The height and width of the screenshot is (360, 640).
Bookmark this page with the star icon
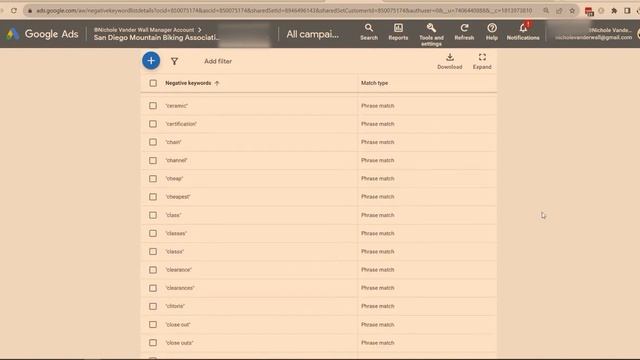(572, 11)
